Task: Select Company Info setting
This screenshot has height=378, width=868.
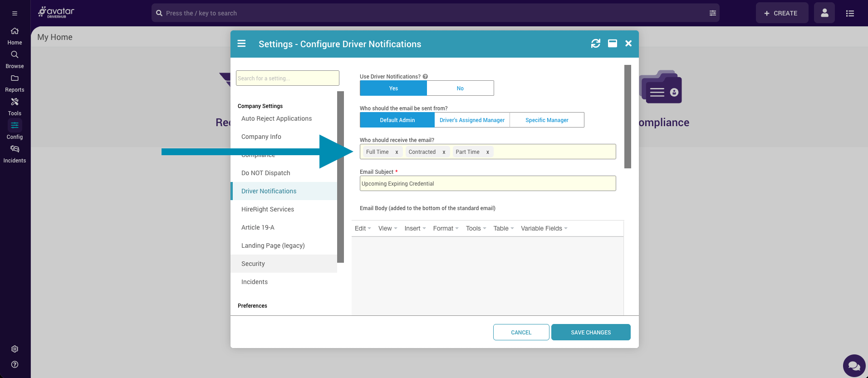Action: (284, 137)
